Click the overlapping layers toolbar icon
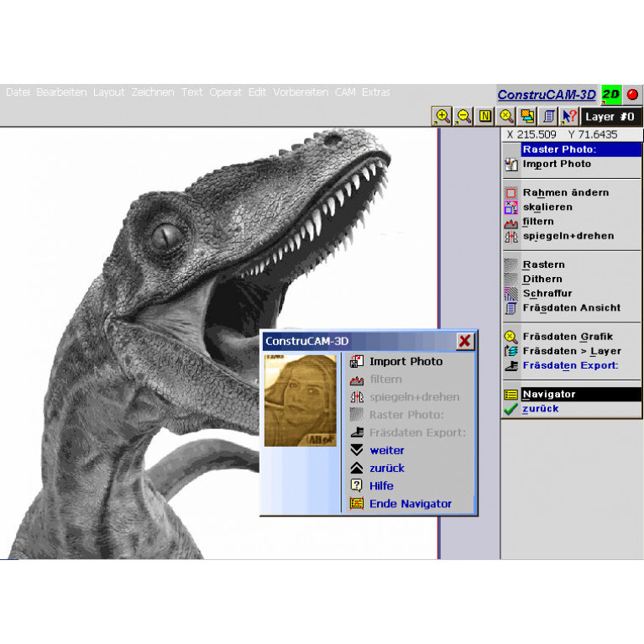 (527, 116)
